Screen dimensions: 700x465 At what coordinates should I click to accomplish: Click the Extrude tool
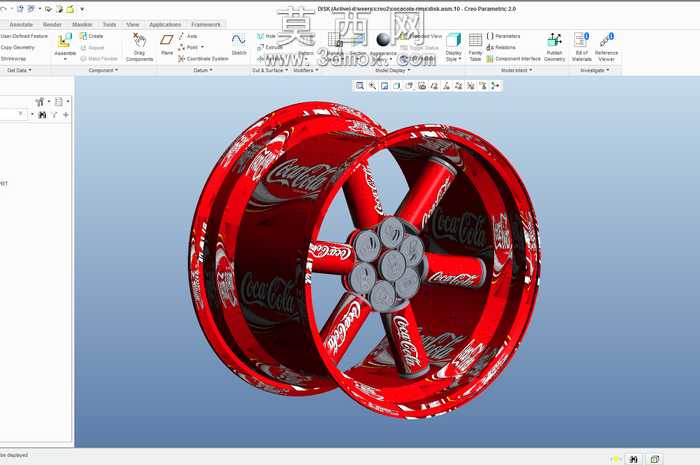coord(270,47)
